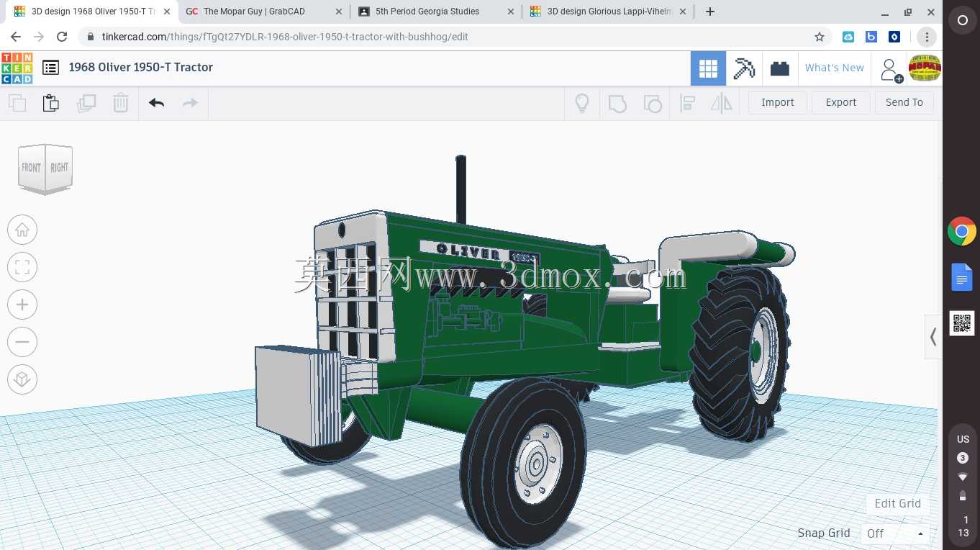Bookmark this page with star icon
This screenshot has height=550, width=980.
coord(819,37)
